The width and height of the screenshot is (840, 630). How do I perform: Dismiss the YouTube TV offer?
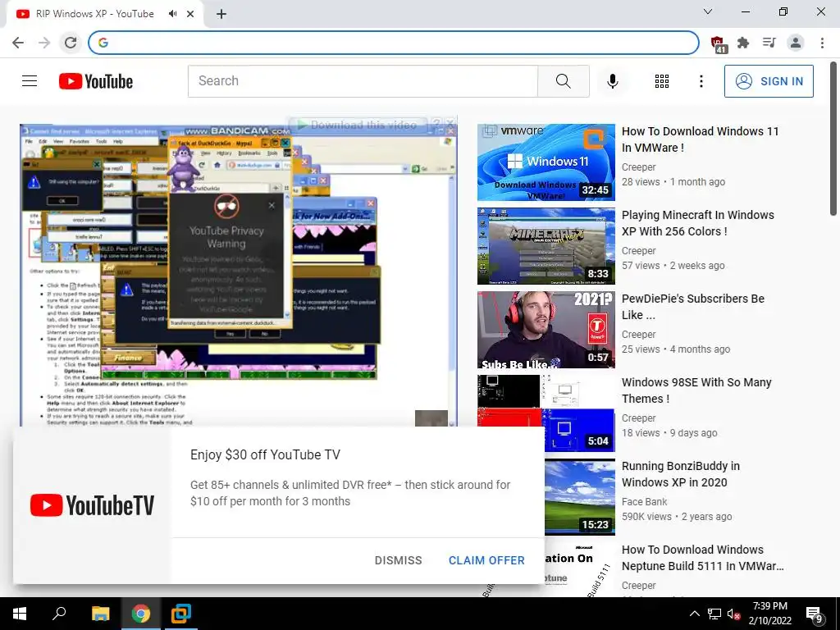[x=398, y=560]
